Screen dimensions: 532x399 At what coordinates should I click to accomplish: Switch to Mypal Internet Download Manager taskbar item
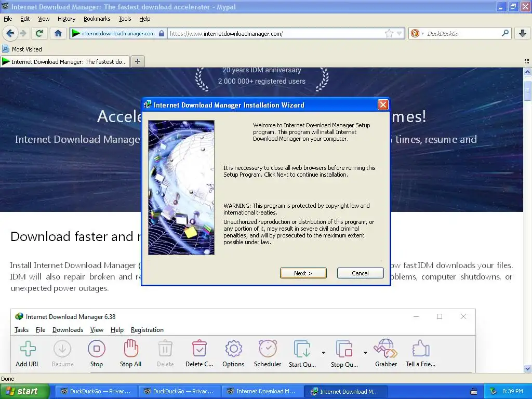(262, 392)
